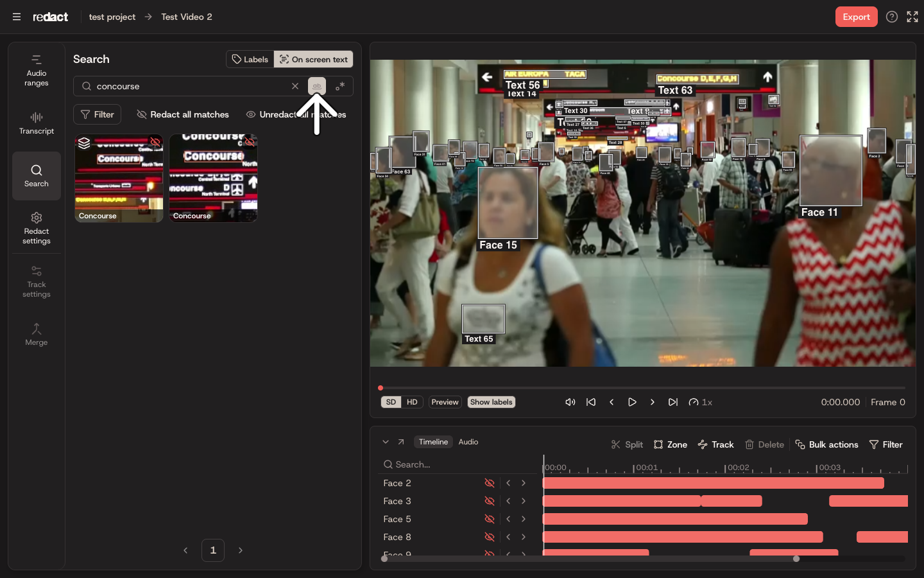Click the timeline horizontal scrollbar
Viewport: 924px width, 578px height.
click(x=590, y=559)
